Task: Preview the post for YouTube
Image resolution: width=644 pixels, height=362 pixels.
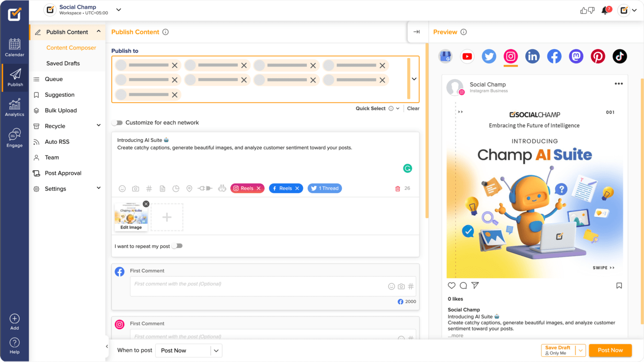Action: 467,57
